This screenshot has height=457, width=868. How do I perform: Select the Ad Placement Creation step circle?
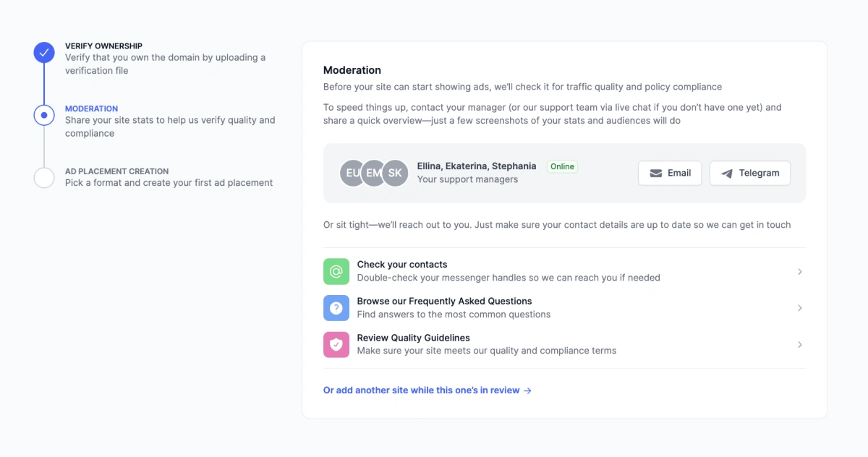(x=43, y=178)
